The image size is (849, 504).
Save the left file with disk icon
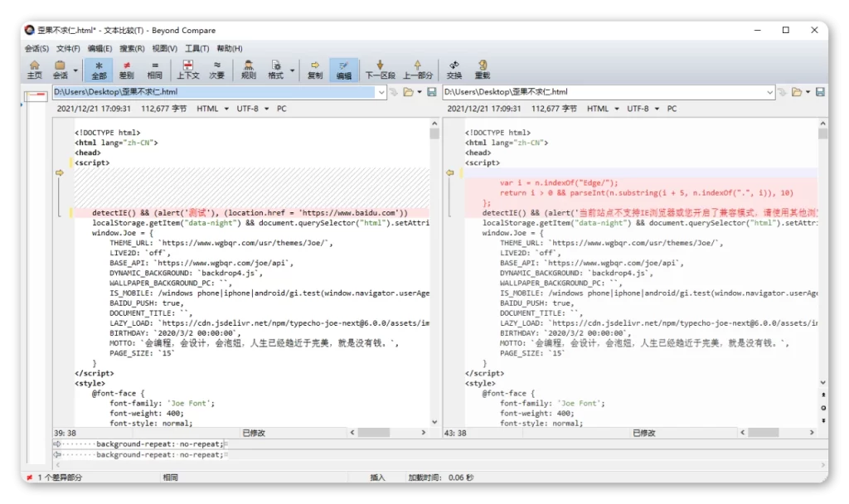tap(432, 92)
